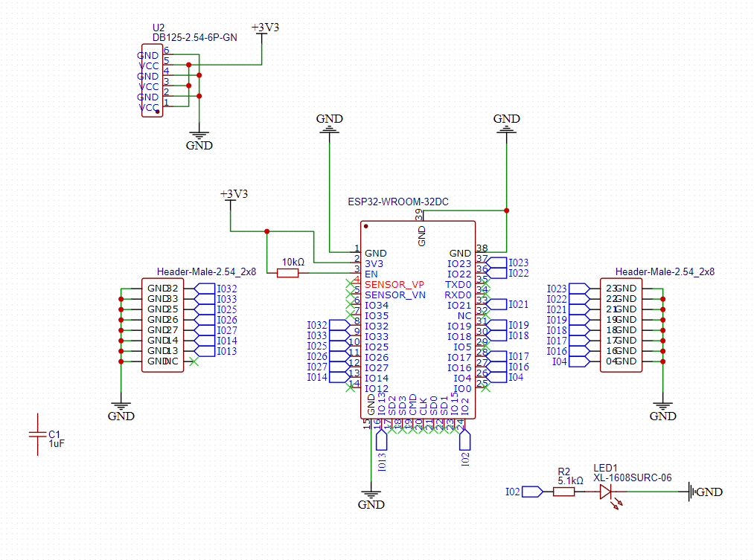Image resolution: width=754 pixels, height=560 pixels.
Task: Click the GND symbol right of LED1
Action: [694, 492]
